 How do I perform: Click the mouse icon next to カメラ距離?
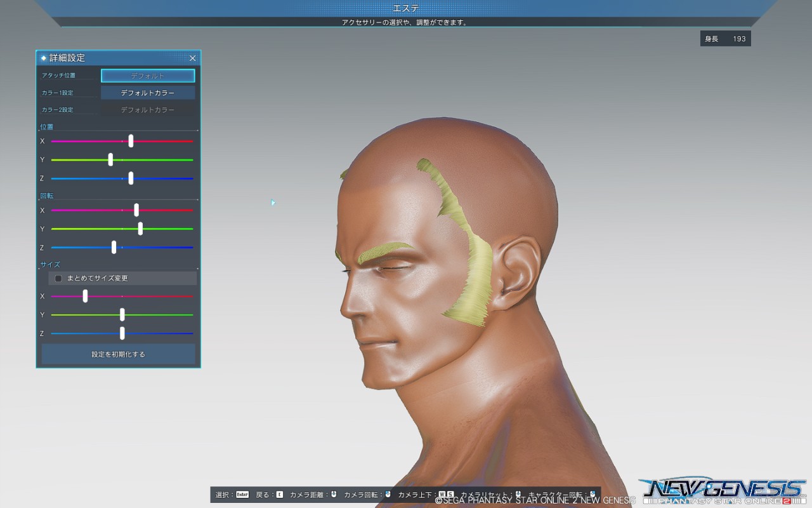point(334,494)
